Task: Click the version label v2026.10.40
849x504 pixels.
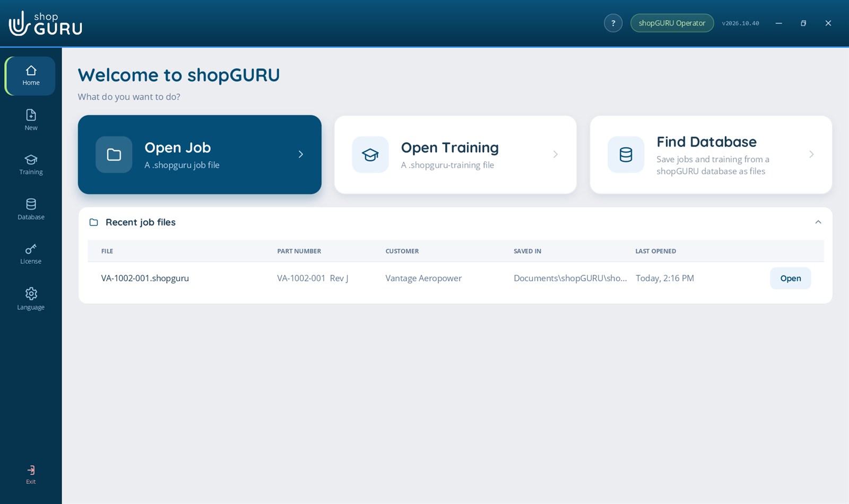Action: [740, 23]
